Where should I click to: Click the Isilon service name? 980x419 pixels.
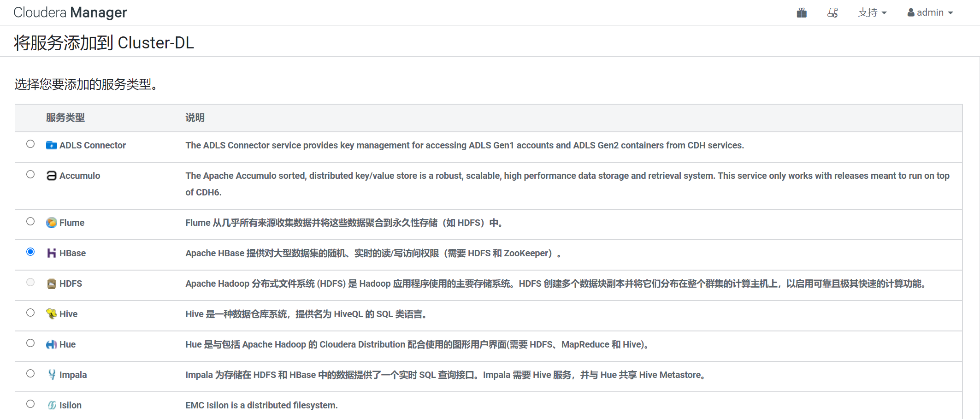coord(71,406)
